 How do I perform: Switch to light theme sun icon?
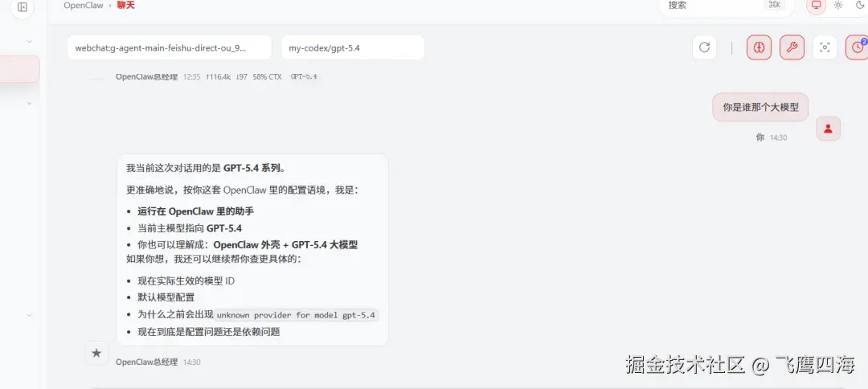(x=838, y=6)
